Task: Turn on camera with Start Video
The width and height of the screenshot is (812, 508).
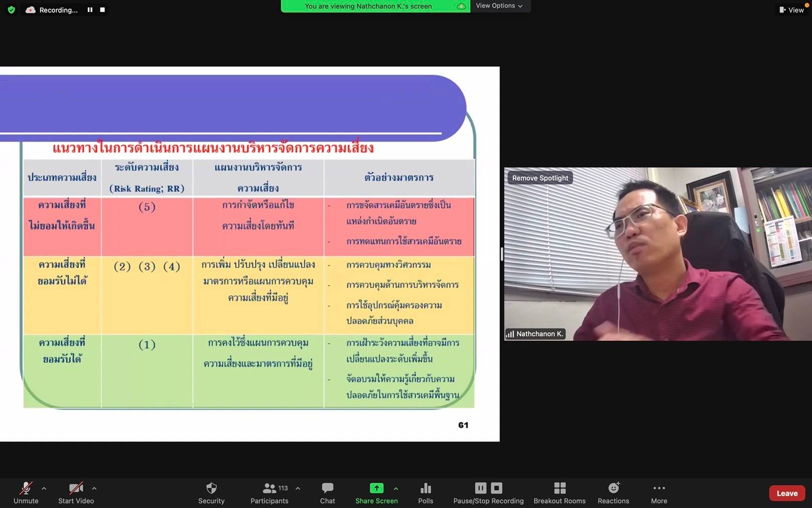Action: [x=76, y=488]
